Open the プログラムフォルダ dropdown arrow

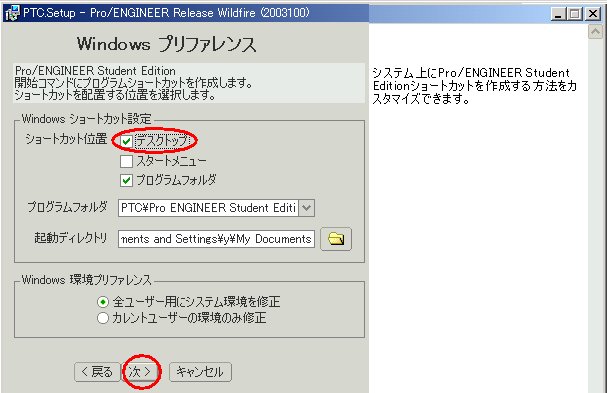(x=307, y=208)
